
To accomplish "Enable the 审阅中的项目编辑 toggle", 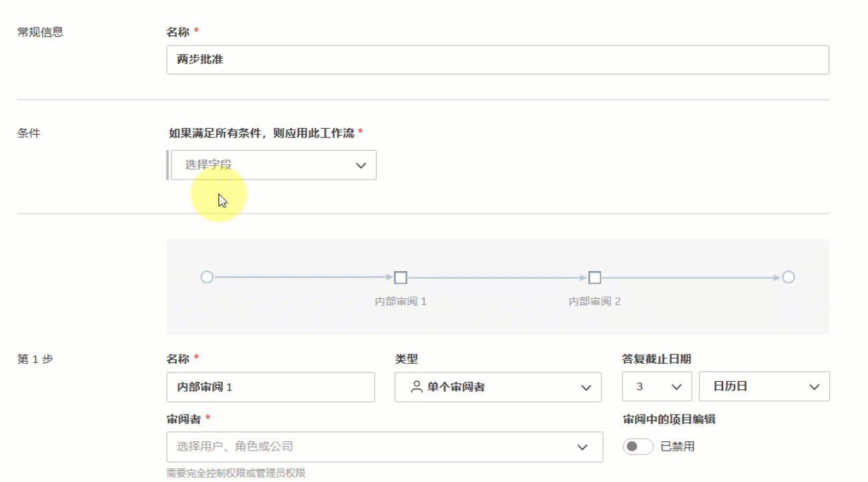I will click(x=638, y=446).
